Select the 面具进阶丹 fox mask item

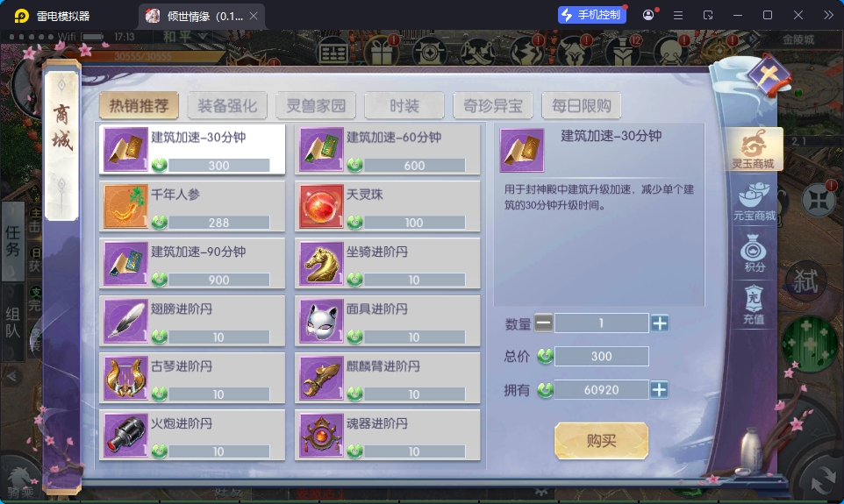click(x=388, y=321)
